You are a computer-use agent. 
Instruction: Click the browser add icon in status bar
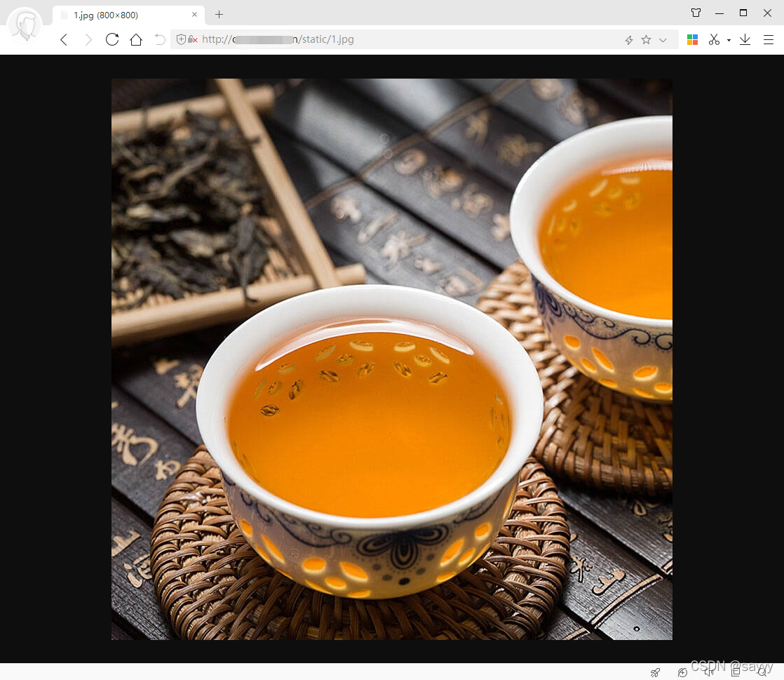click(682, 672)
